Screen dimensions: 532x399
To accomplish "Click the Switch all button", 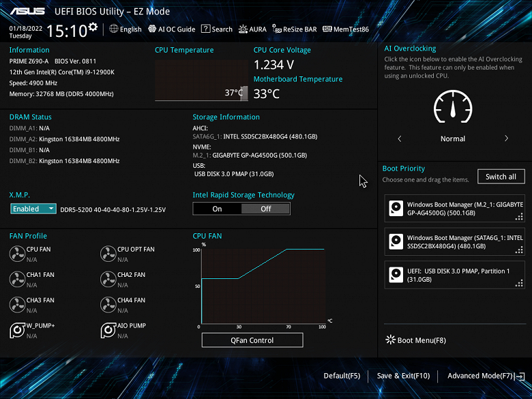I will 501,177.
